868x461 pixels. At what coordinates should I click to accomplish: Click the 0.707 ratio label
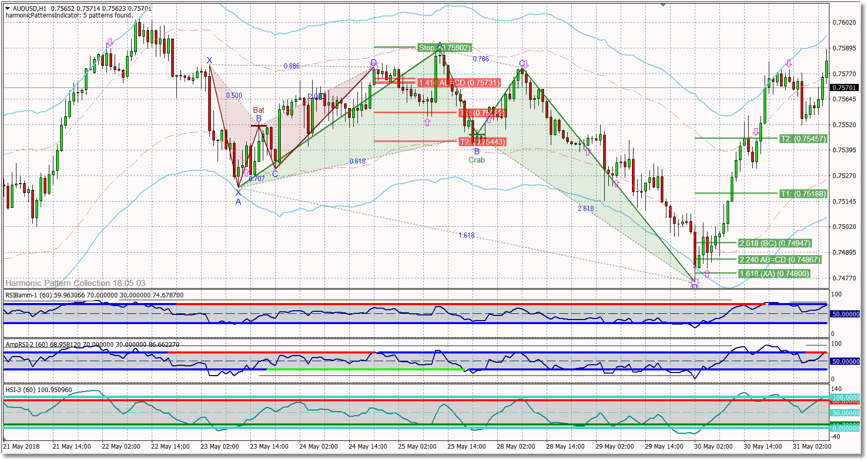click(x=257, y=179)
